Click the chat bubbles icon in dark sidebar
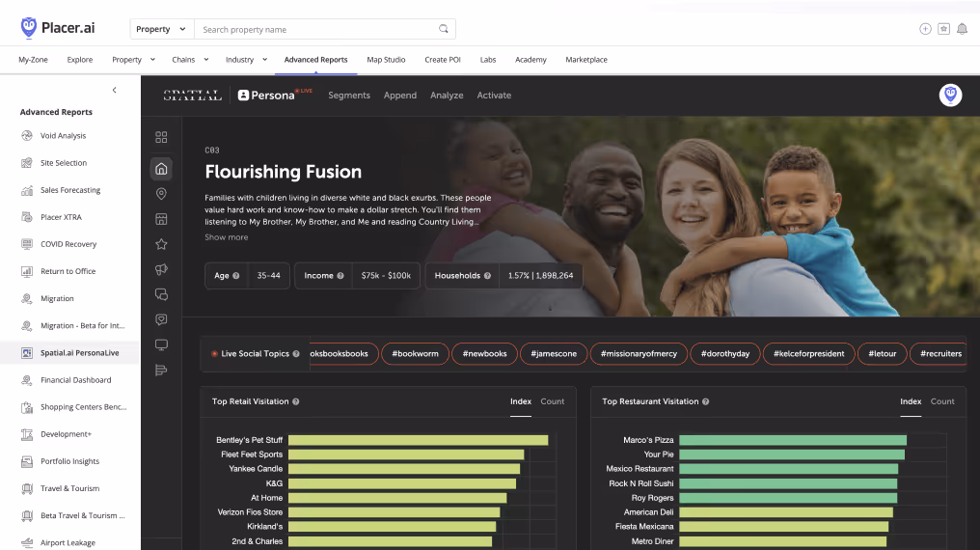980x550 pixels. coord(161,294)
